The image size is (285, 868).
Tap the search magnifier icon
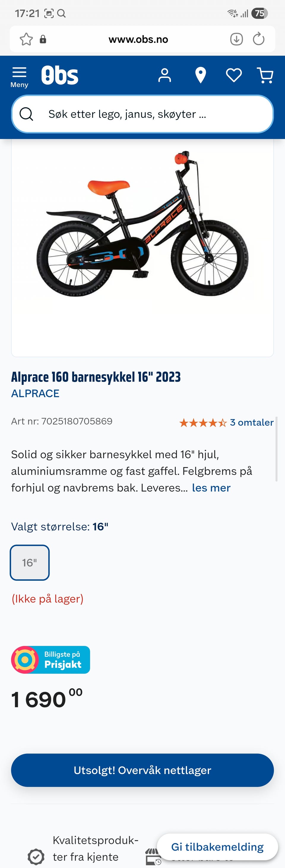26,114
